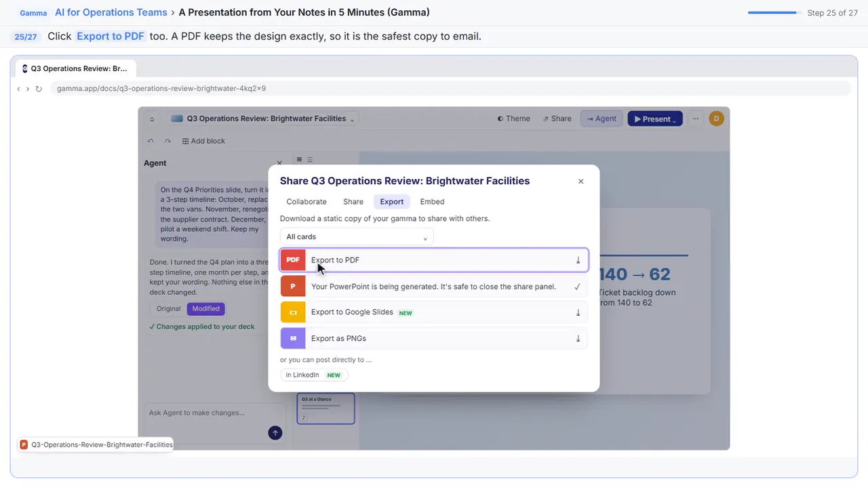This screenshot has width=868, height=488.
Task: Go forward in the browser
Action: (27, 89)
